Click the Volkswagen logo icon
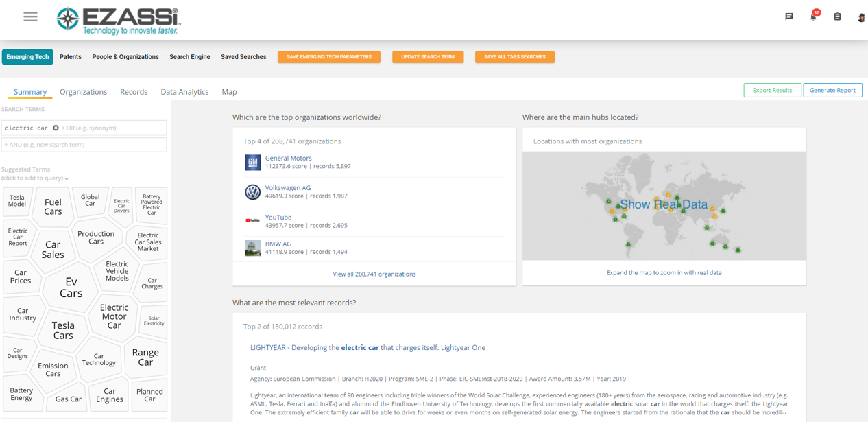This screenshot has width=868, height=422. pyautogui.click(x=252, y=192)
